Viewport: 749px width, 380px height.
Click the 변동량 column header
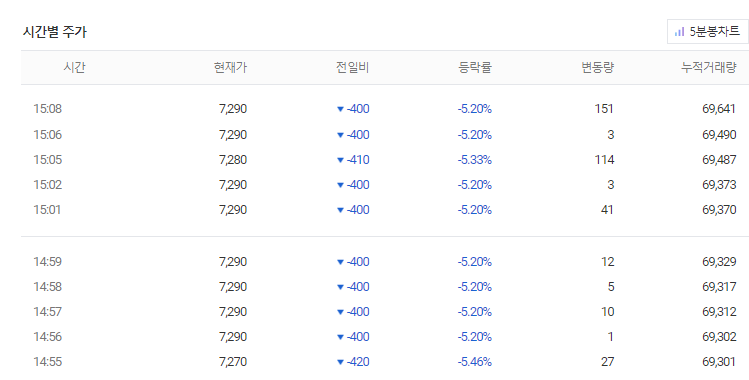click(x=597, y=67)
